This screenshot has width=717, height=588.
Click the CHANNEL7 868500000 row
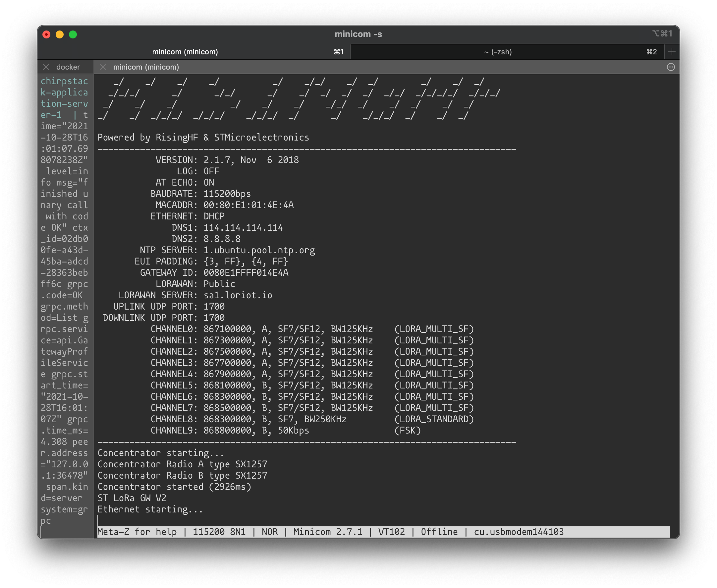pyautogui.click(x=312, y=408)
